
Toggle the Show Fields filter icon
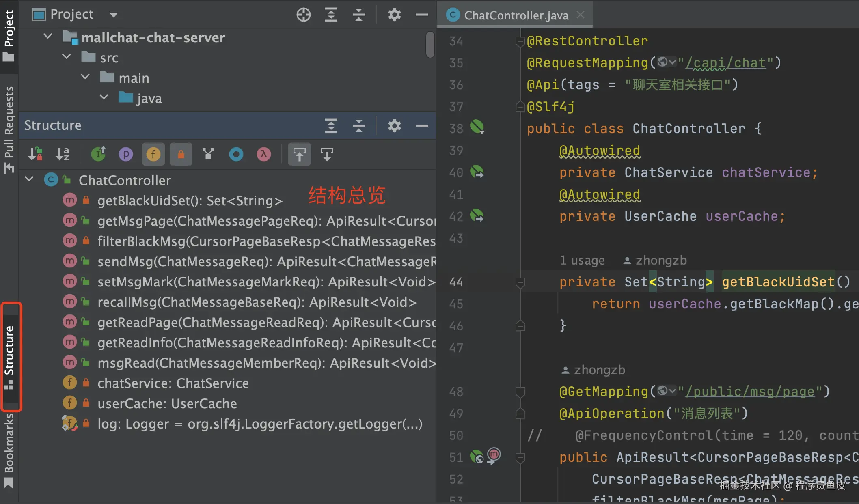tap(153, 154)
